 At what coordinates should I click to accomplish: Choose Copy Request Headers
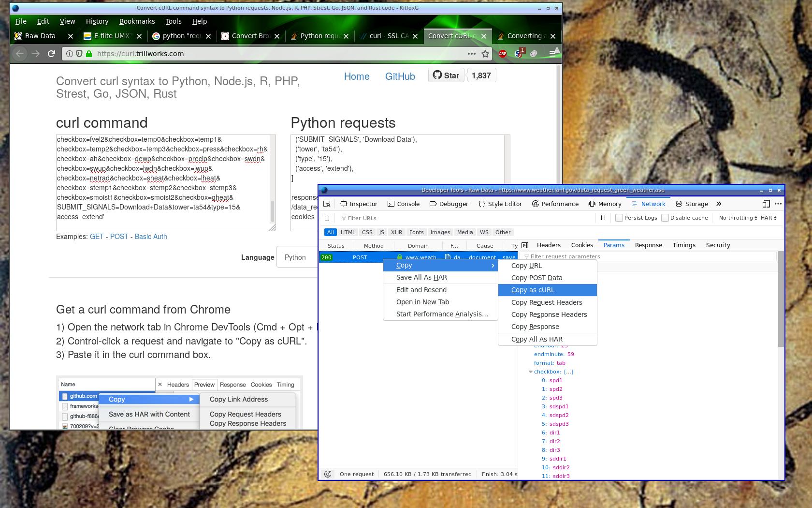pyautogui.click(x=548, y=302)
